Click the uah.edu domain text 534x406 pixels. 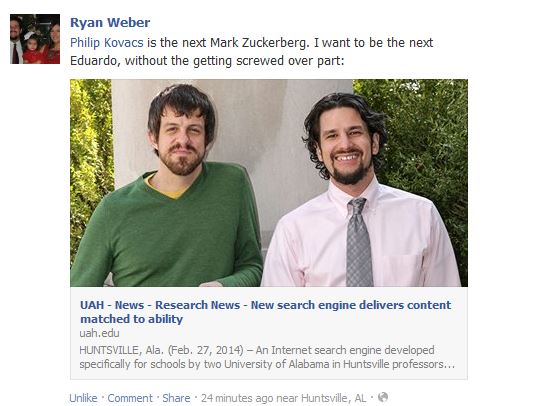[x=99, y=333]
